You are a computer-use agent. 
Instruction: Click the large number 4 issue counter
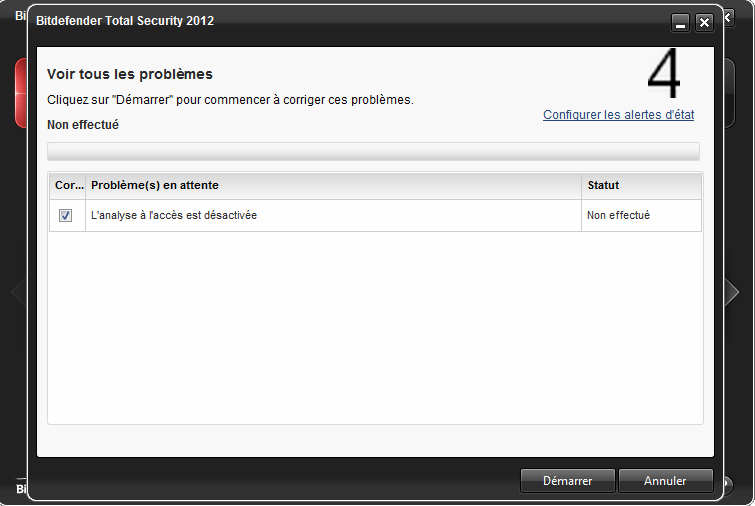[x=664, y=72]
